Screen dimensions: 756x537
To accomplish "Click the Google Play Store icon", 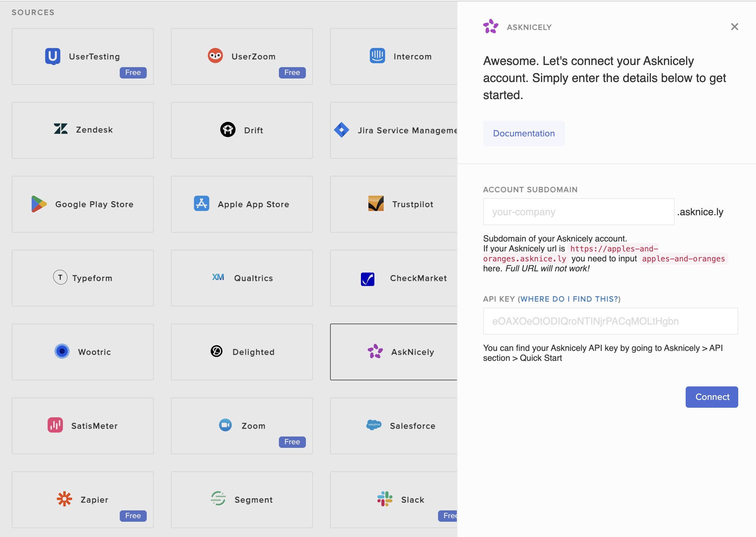I will [39, 204].
